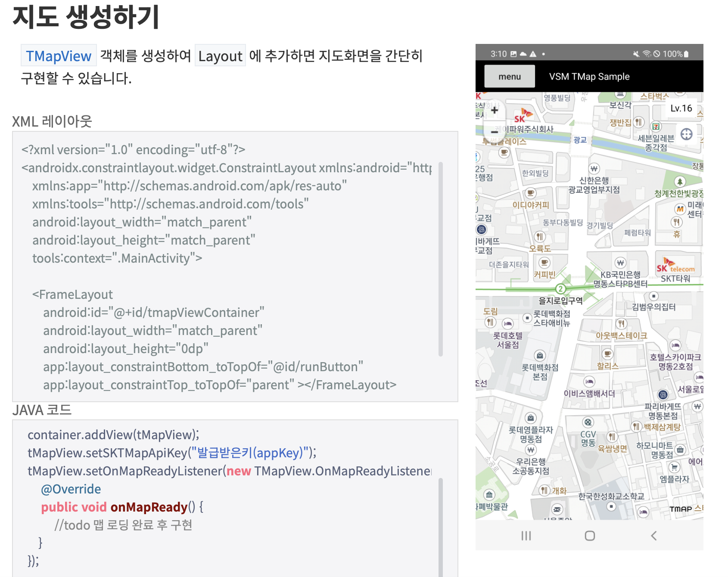Click the onMapReady method name
Screen dimensions: 728x577
click(149, 507)
